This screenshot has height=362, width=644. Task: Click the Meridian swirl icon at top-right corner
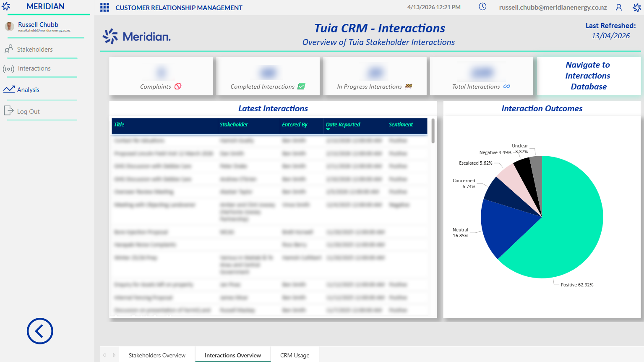[x=637, y=7]
